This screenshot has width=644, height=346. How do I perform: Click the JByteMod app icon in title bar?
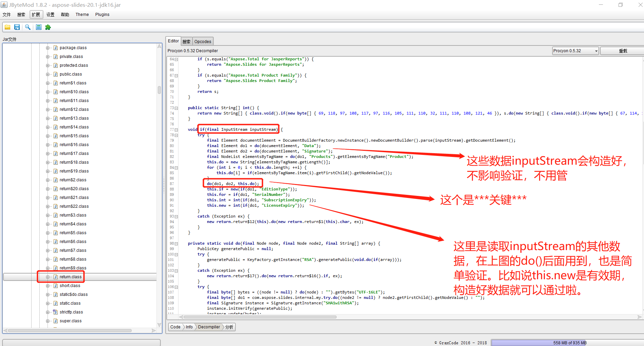click(4, 5)
